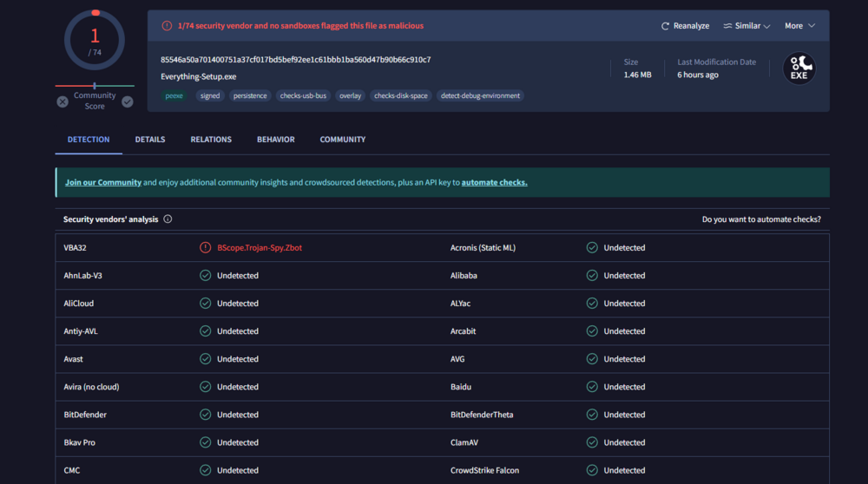Click Bkav Pro undetected check icon

click(x=206, y=442)
